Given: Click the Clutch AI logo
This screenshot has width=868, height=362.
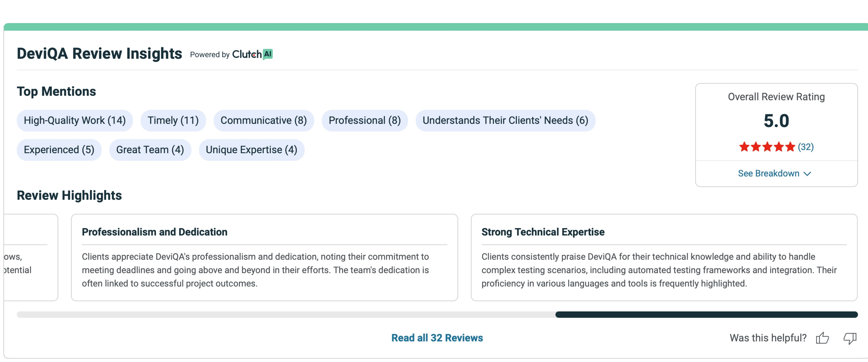Looking at the screenshot, I should tap(252, 54).
